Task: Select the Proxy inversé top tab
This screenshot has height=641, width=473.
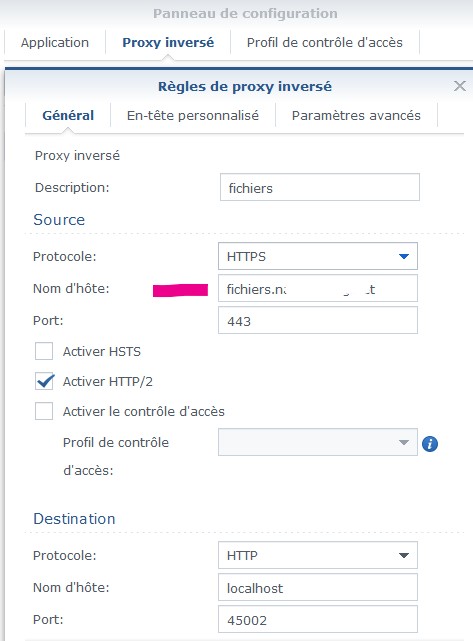Action: point(168,43)
